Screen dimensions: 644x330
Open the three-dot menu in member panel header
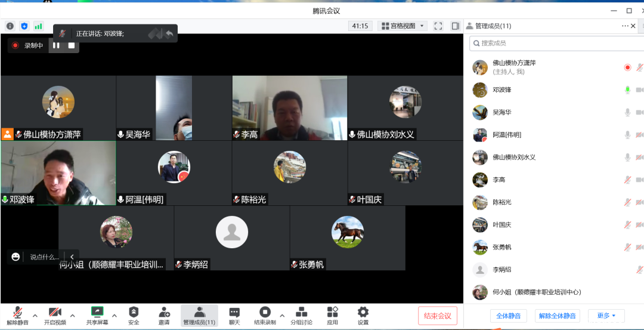(624, 26)
